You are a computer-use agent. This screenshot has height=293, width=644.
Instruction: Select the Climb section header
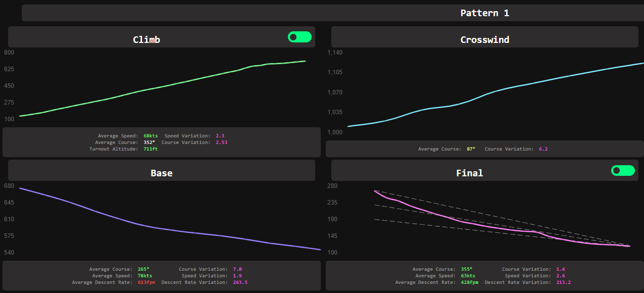click(146, 39)
